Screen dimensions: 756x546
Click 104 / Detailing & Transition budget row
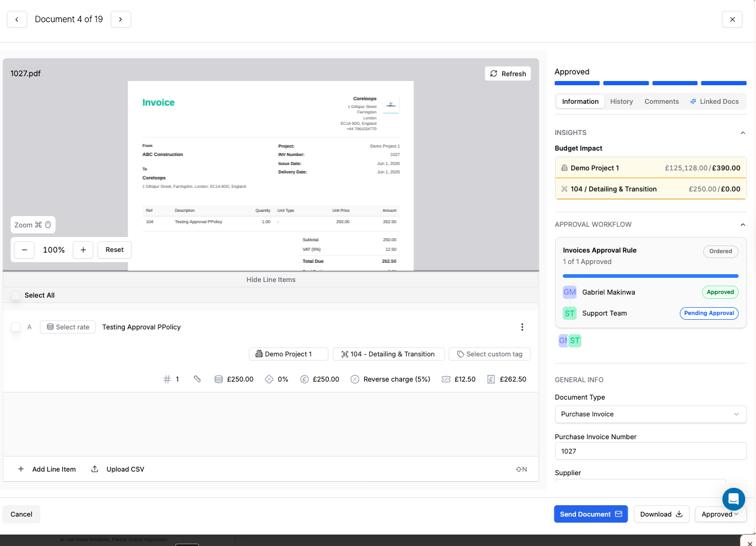651,189
